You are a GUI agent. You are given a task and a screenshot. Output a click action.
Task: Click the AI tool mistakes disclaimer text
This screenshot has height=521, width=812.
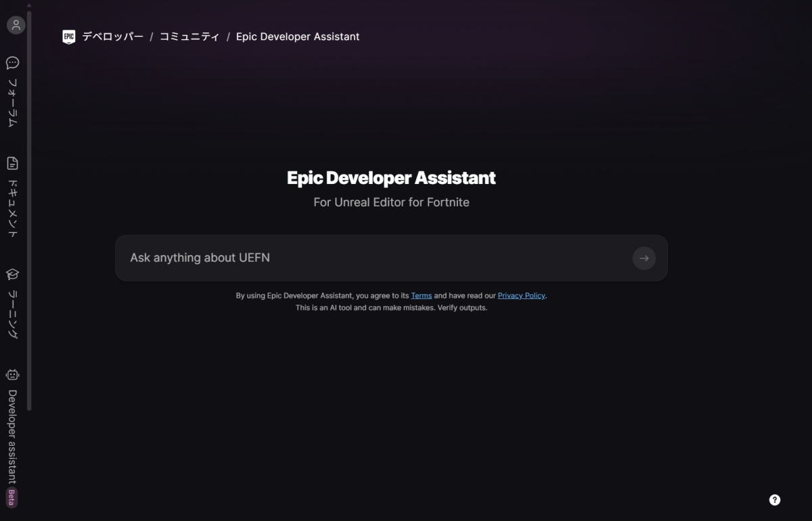coord(391,308)
